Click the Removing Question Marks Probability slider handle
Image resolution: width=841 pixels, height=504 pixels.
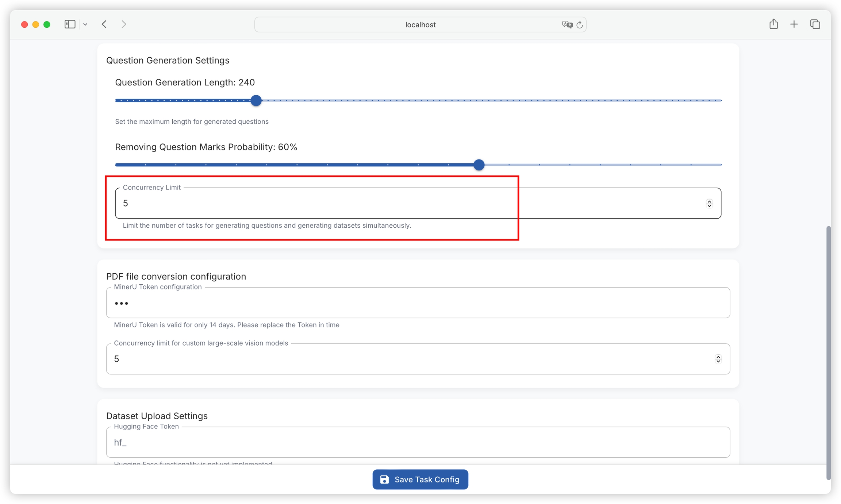tap(479, 165)
